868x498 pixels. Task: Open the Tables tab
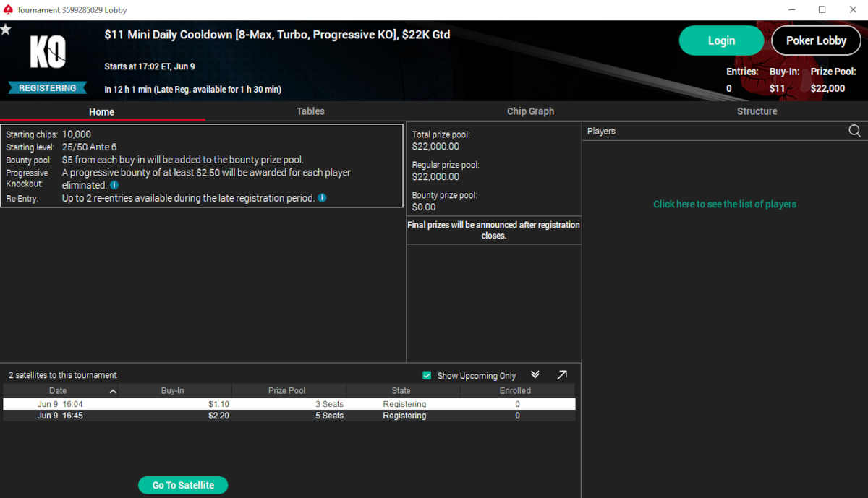[310, 111]
